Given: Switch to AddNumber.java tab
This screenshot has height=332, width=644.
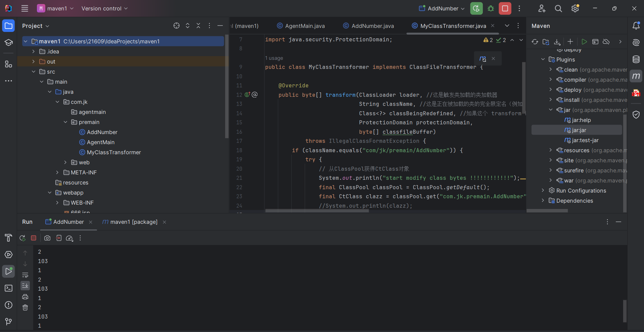Looking at the screenshot, I should [x=368, y=26].
